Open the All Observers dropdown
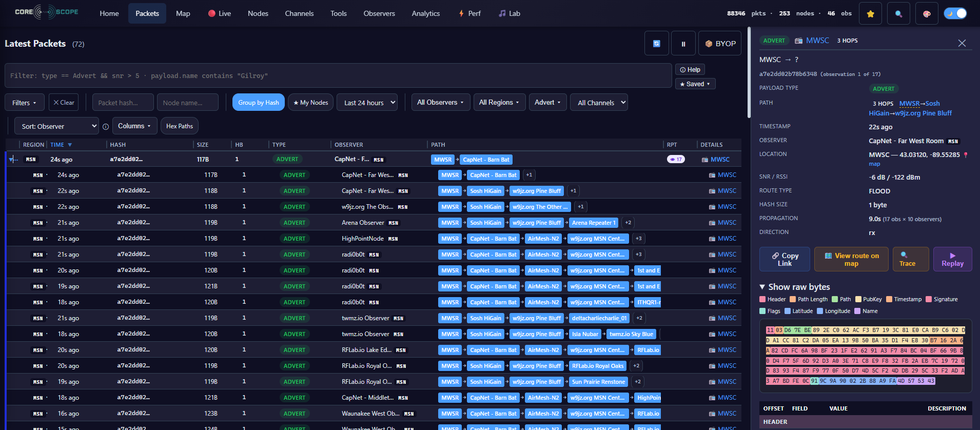The image size is (980, 430). (x=440, y=103)
